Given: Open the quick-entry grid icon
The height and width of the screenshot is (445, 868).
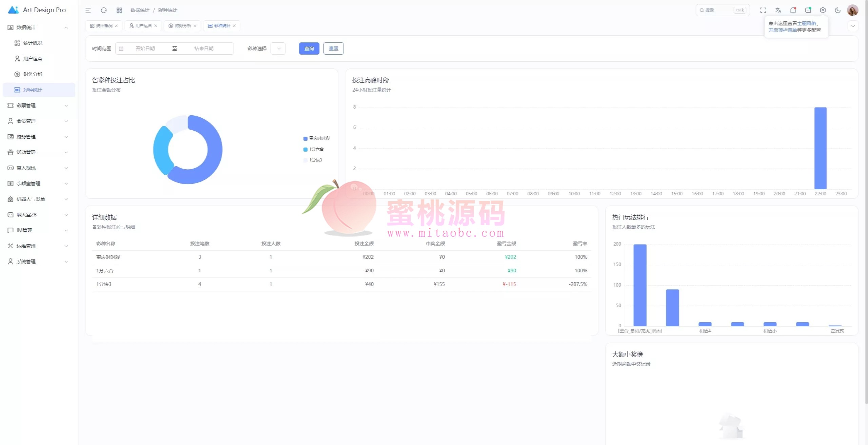Looking at the screenshot, I should [x=119, y=10].
